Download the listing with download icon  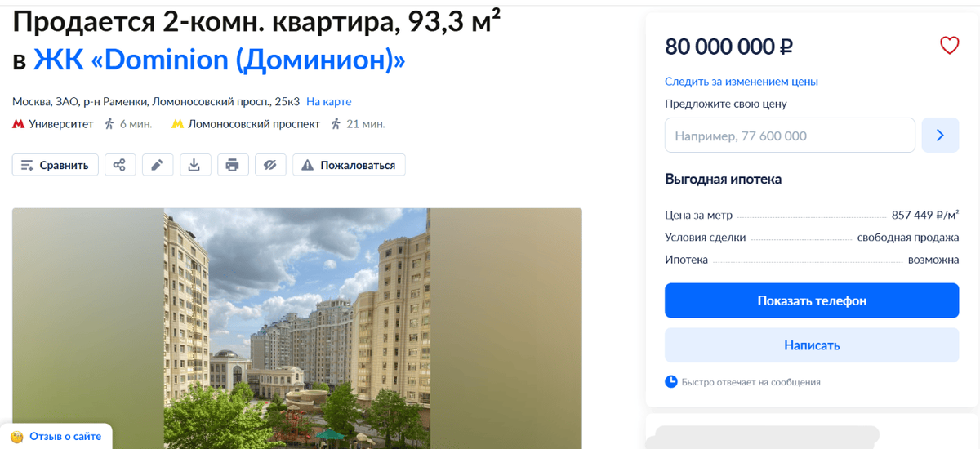[194, 165]
